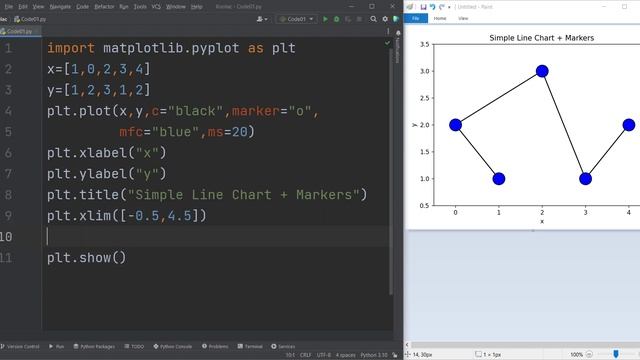The height and width of the screenshot is (360, 640).
Task: Click the Undo arrow in Paint title bar
Action: 432,7
